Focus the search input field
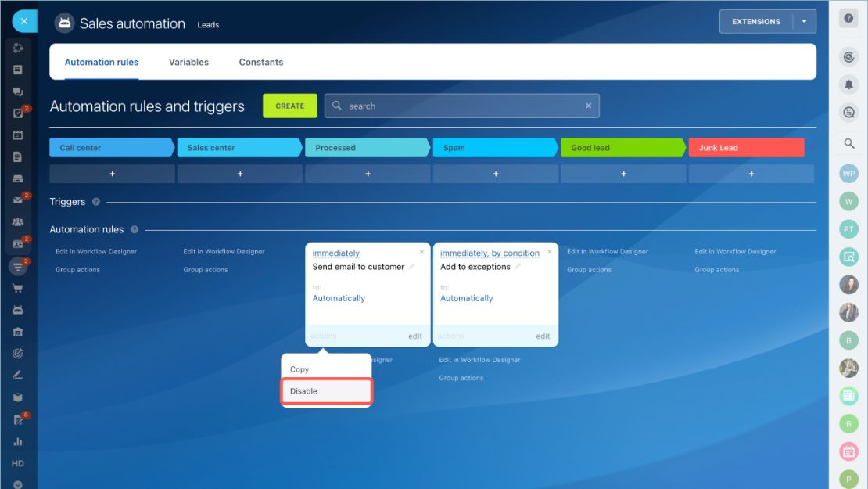 [x=461, y=106]
